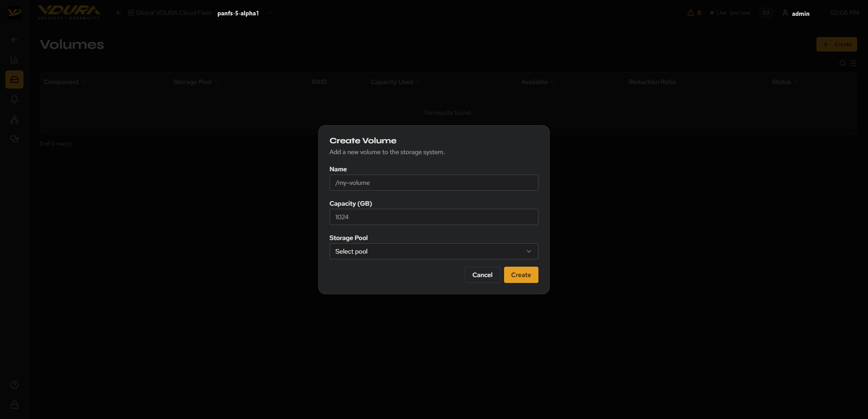Open Global VDURA Cloud Fleet breadcrumb link

pyautogui.click(x=170, y=13)
